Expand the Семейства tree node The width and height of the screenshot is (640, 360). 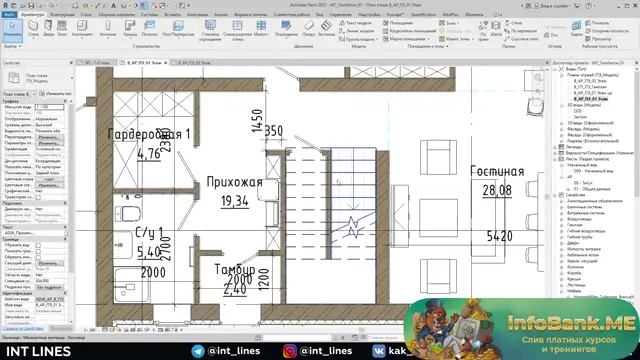556,195
